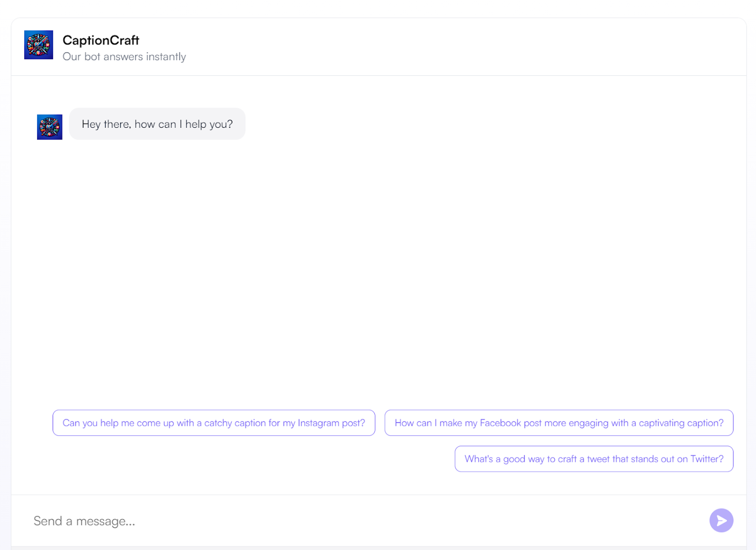Place cursor in the message box placeholder

(84, 521)
